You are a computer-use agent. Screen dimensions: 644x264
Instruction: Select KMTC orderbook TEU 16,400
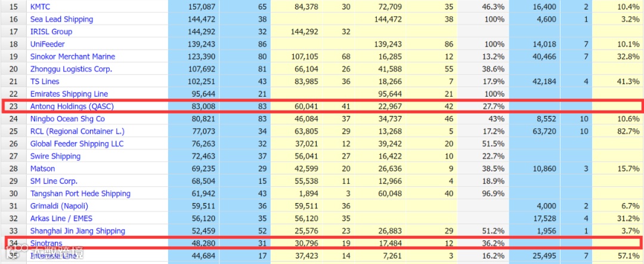click(544, 7)
